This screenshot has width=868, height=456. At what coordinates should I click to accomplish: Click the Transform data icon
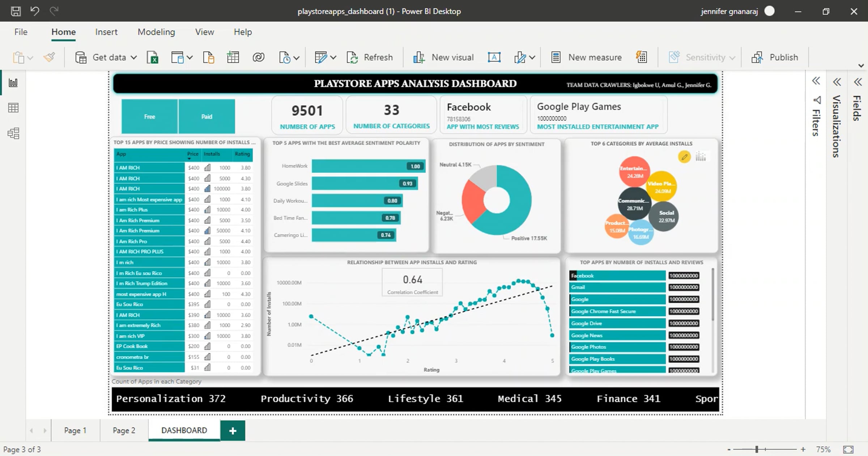click(x=321, y=57)
